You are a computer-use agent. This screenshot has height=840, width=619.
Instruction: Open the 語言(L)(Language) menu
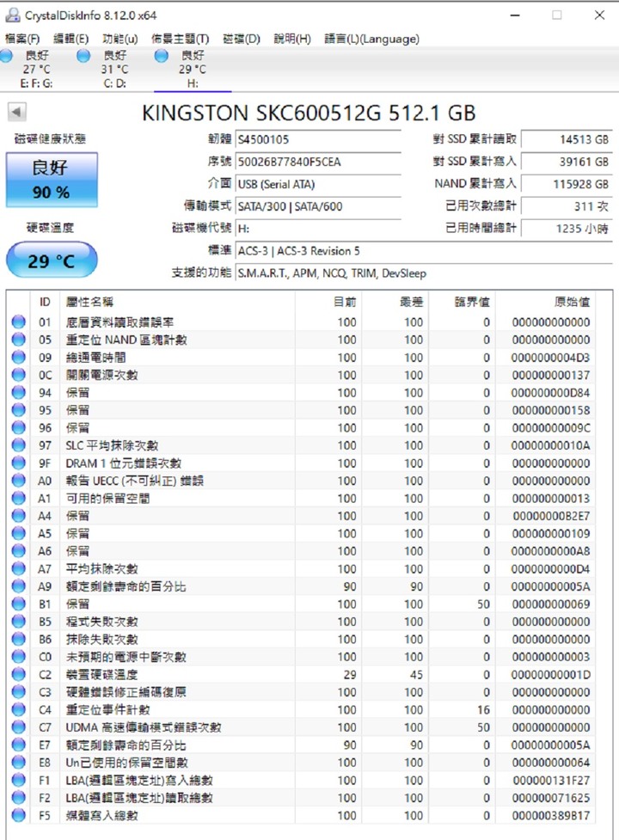(x=371, y=39)
